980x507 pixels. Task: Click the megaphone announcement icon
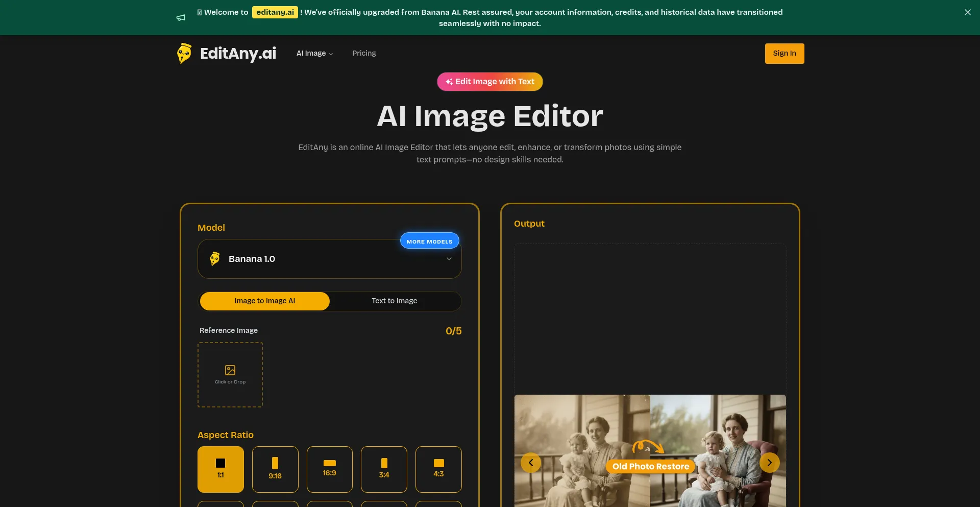pyautogui.click(x=181, y=18)
